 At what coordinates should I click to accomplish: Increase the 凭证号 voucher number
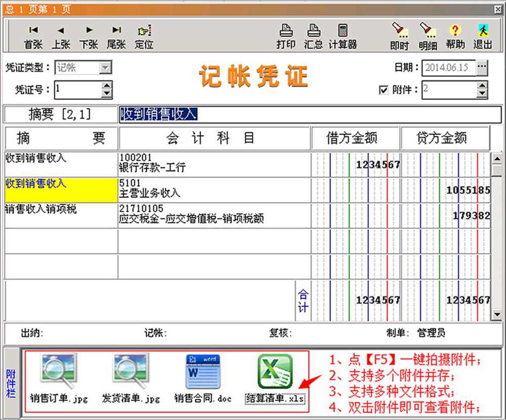pos(107,86)
